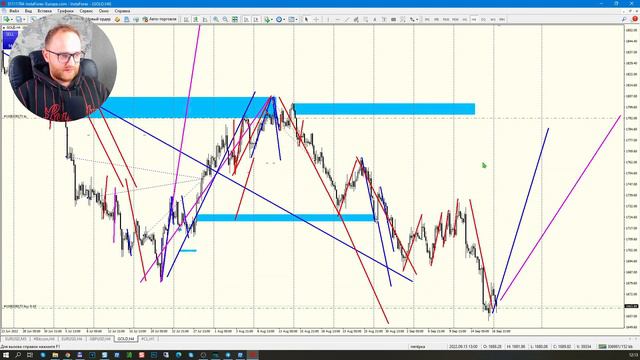
Task: Switch timeframe to H1
Action: [464, 19]
